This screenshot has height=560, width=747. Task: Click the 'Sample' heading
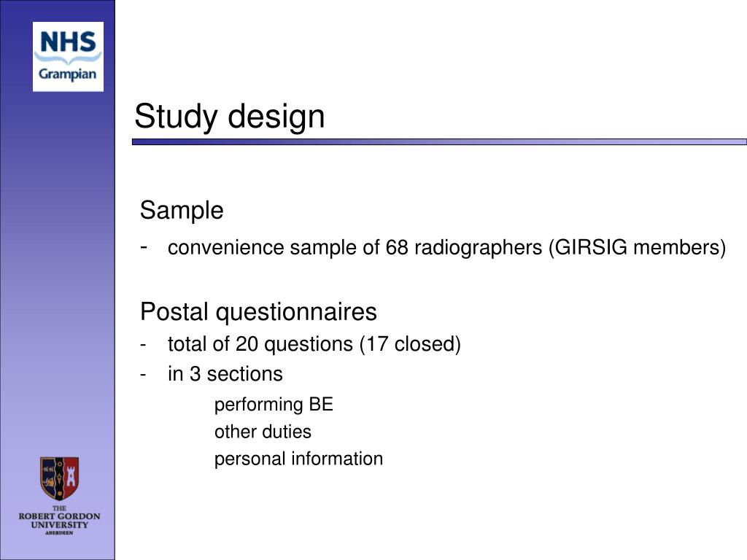[182, 211]
